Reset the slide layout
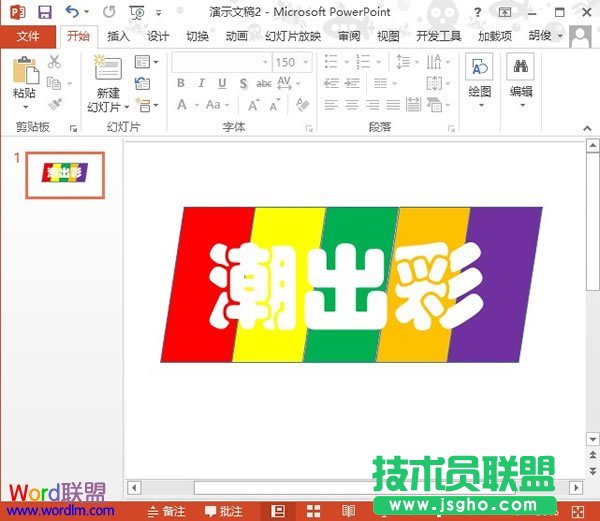 click(142, 83)
